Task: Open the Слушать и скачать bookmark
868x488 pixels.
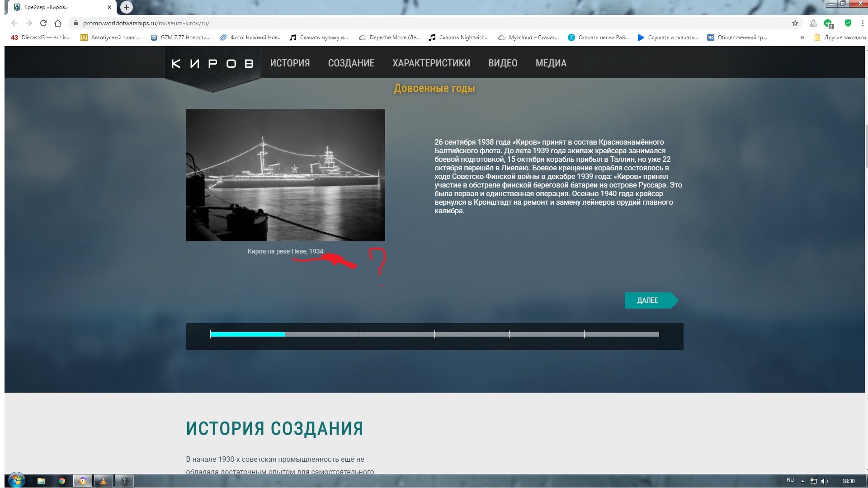Action: (668, 38)
